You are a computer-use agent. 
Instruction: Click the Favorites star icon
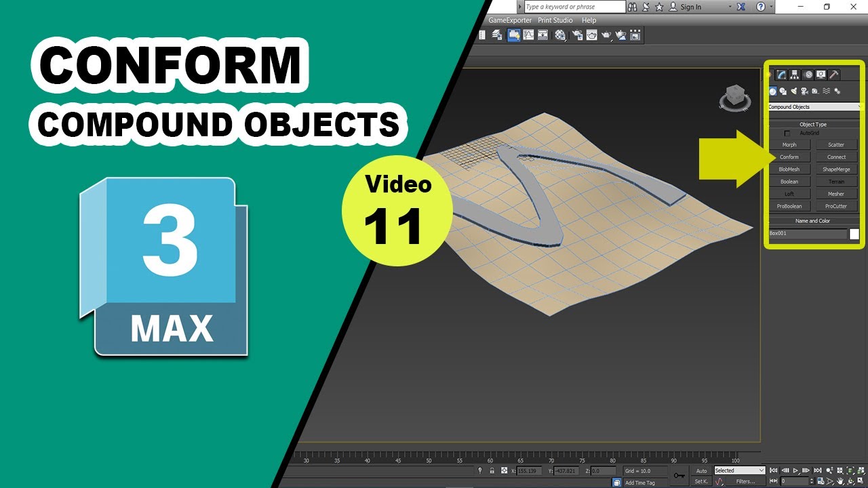[658, 7]
